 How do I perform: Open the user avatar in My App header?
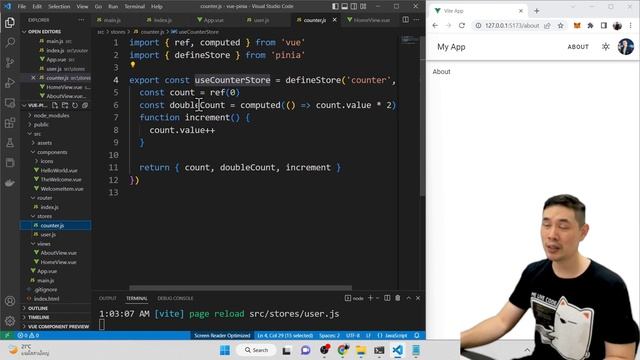626,47
